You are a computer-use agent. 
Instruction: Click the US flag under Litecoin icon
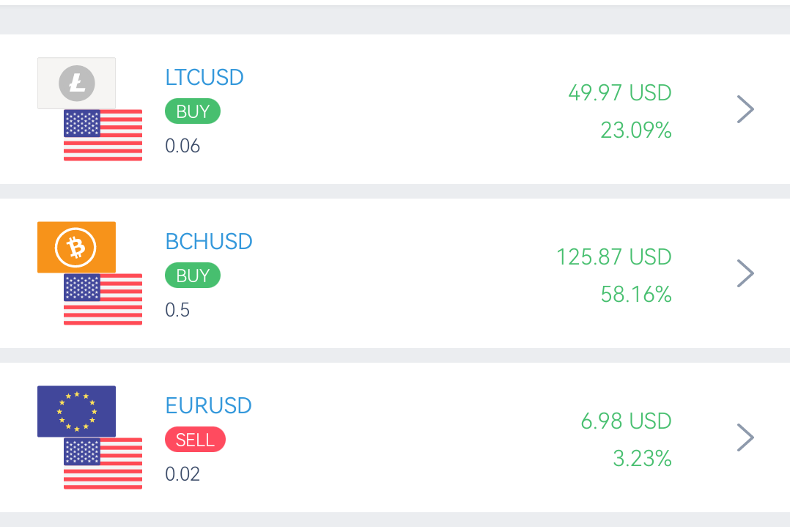tap(103, 135)
